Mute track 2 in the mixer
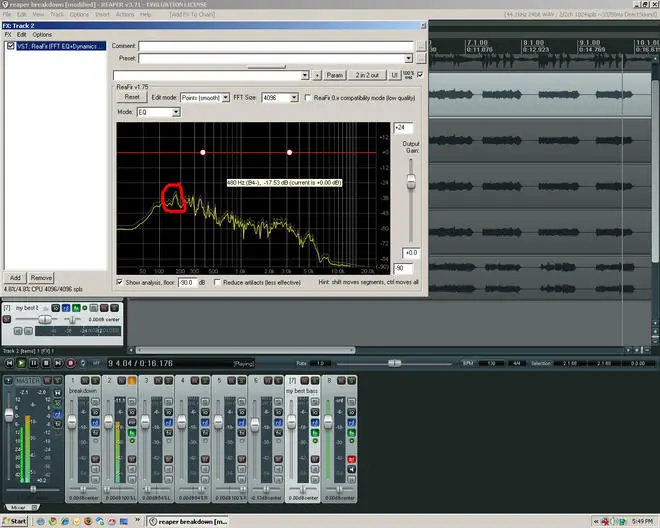The height and width of the screenshot is (528, 660). (x=122, y=380)
